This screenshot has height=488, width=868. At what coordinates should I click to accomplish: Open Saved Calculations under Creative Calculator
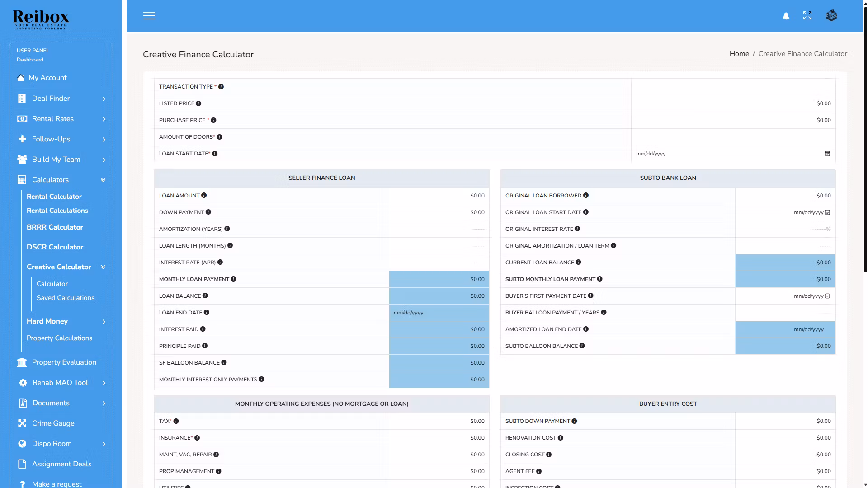[x=66, y=298]
